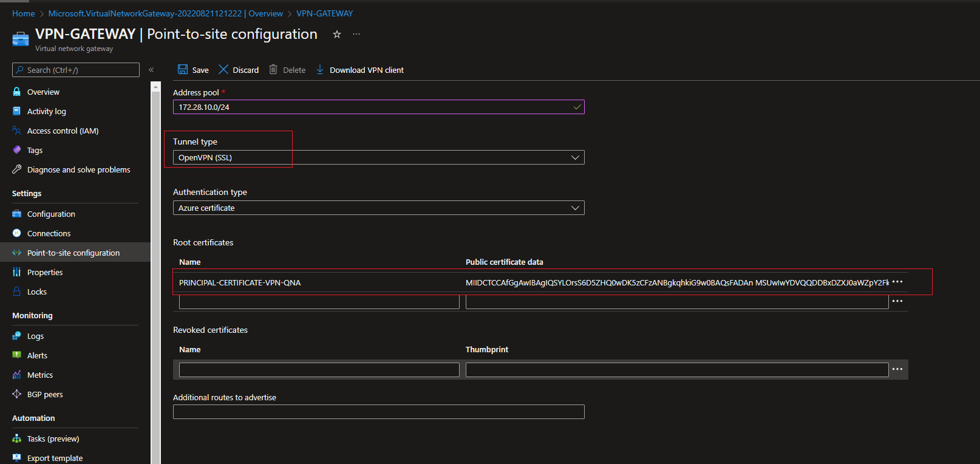Click the Metrics chart icon
Viewport: 980px width, 464px height.
pyautogui.click(x=17, y=375)
